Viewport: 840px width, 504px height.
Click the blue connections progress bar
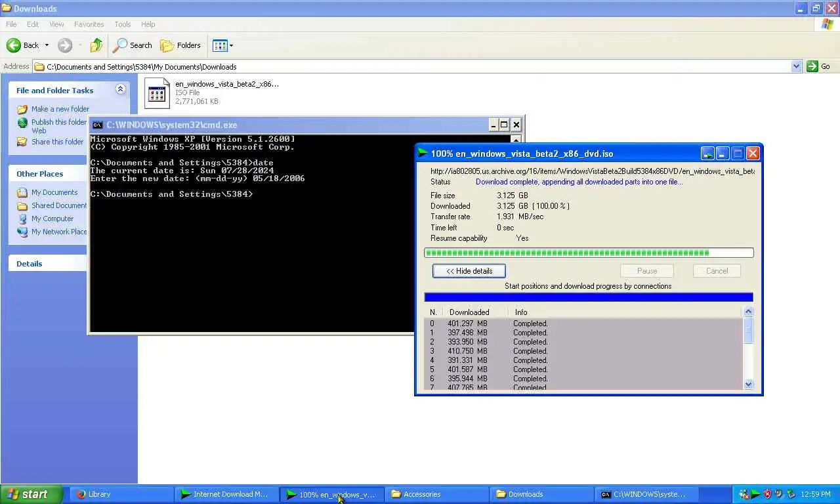point(589,297)
